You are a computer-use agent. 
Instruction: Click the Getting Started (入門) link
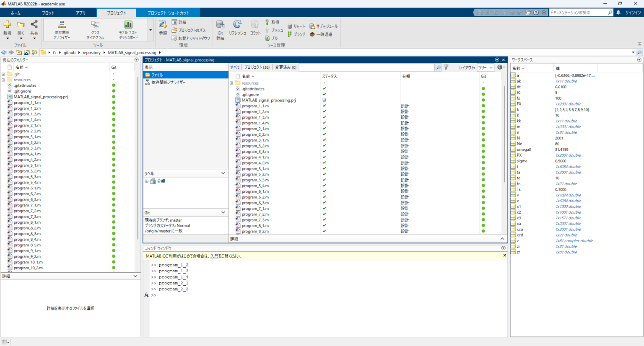(x=214, y=256)
